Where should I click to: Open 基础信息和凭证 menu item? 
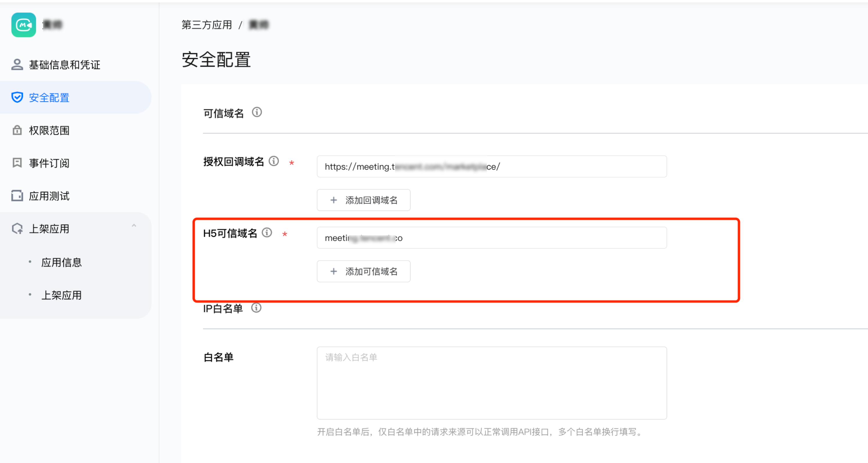point(65,65)
